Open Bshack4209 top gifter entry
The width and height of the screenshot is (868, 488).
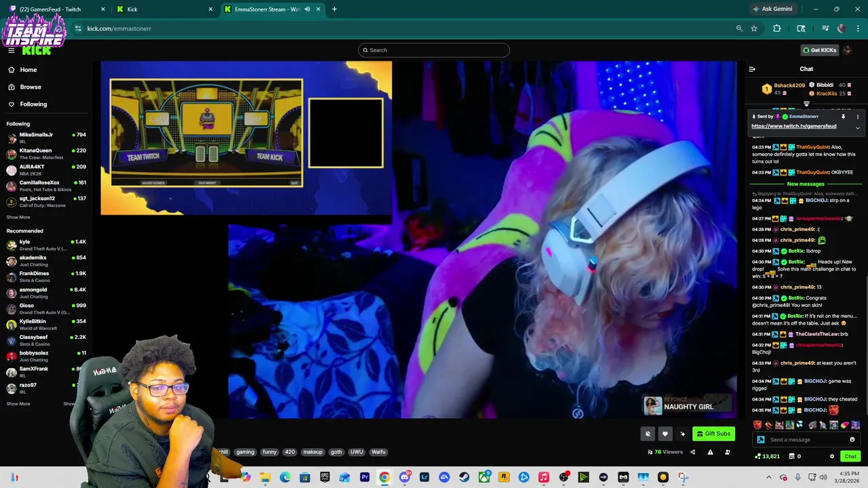(785, 89)
